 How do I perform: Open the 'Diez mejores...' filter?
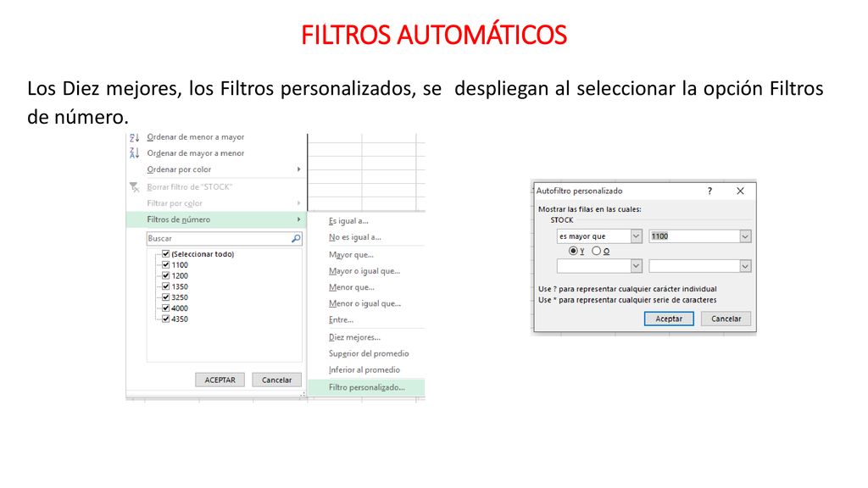(x=354, y=337)
